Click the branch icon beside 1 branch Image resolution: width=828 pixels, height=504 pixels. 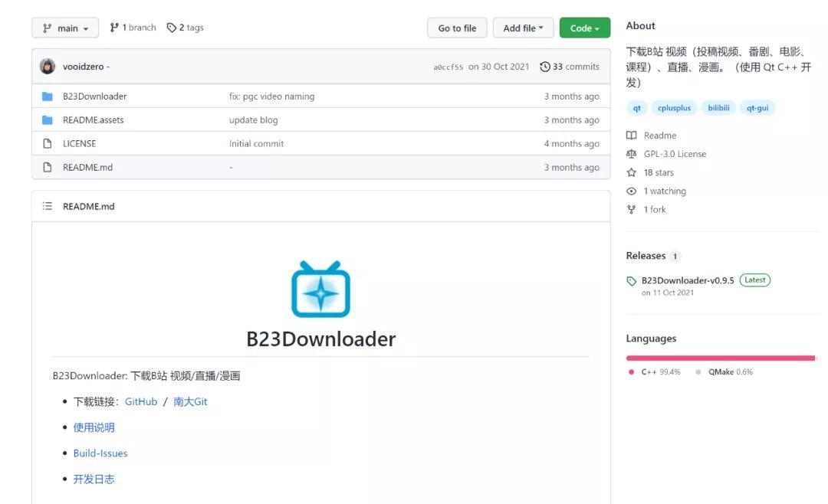114,28
